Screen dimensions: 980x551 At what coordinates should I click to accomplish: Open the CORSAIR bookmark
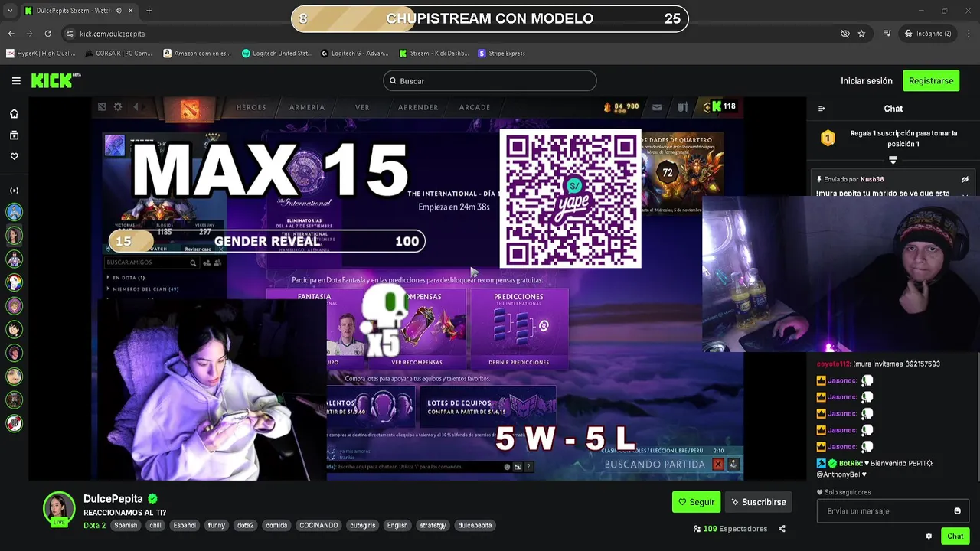(118, 54)
